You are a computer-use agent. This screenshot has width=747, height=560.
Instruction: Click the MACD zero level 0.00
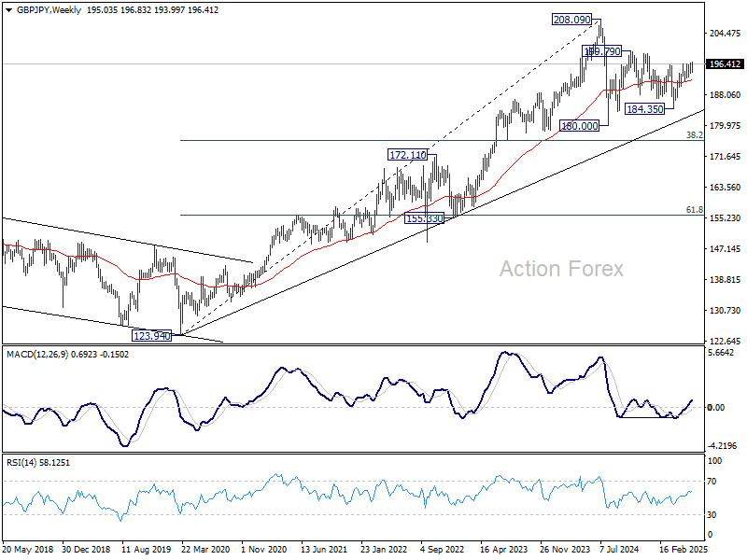click(x=716, y=408)
